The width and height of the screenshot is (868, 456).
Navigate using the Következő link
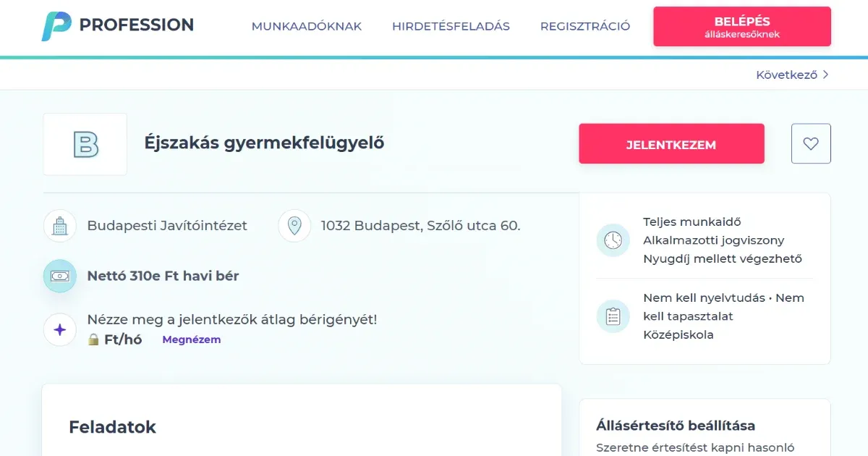(x=786, y=74)
